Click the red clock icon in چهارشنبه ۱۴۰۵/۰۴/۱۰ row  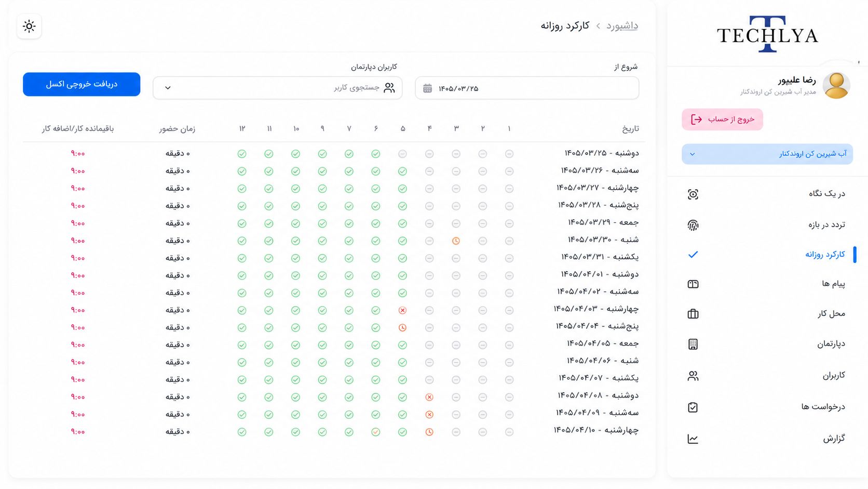[429, 432]
